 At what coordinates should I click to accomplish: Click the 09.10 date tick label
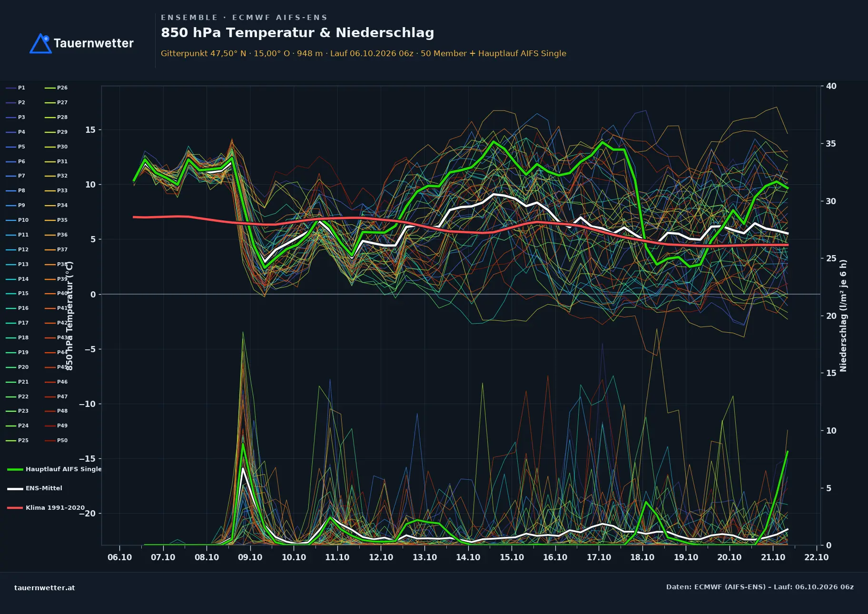250,557
